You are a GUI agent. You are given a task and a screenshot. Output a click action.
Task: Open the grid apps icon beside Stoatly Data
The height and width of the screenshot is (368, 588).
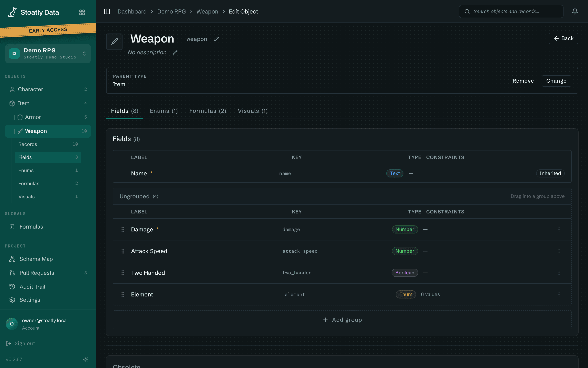[x=82, y=12]
